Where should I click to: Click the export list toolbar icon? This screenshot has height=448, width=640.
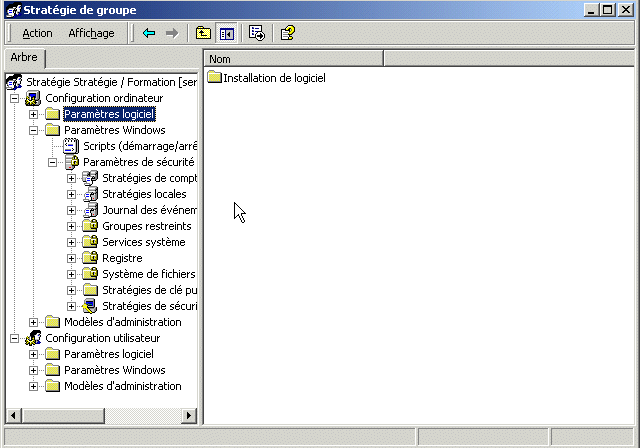[257, 33]
